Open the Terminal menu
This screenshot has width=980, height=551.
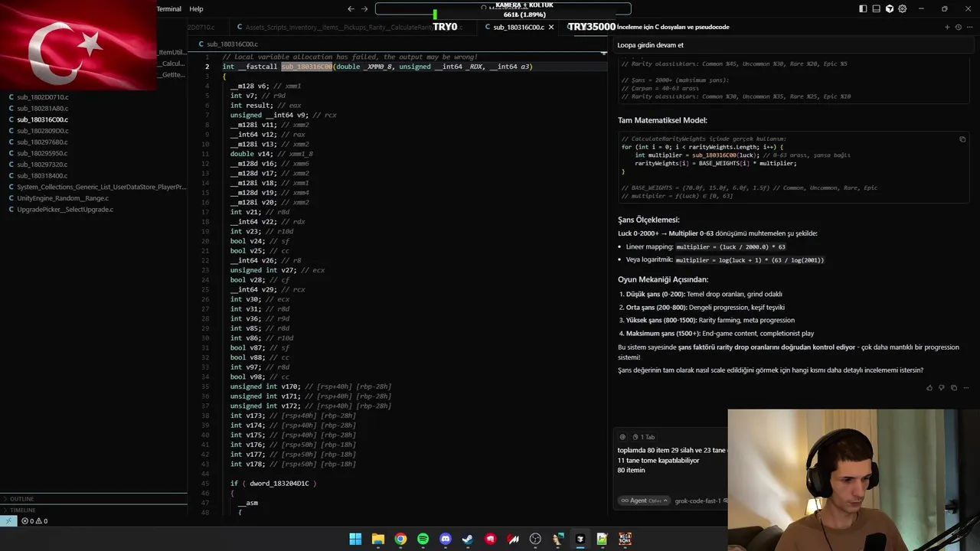coord(168,9)
